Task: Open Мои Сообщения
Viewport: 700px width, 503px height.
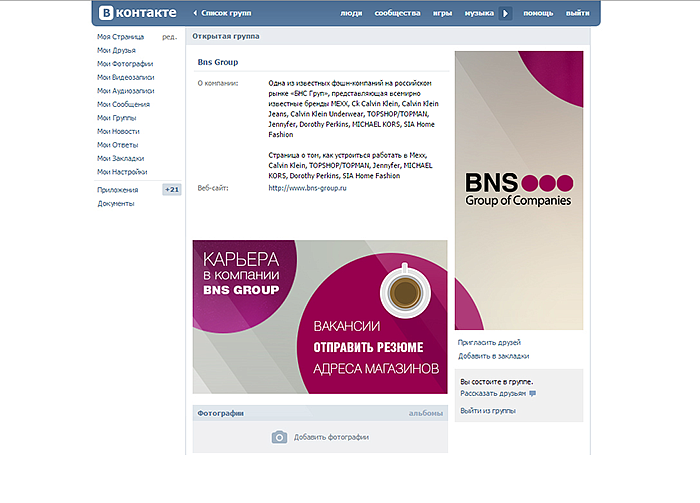Action: point(124,104)
